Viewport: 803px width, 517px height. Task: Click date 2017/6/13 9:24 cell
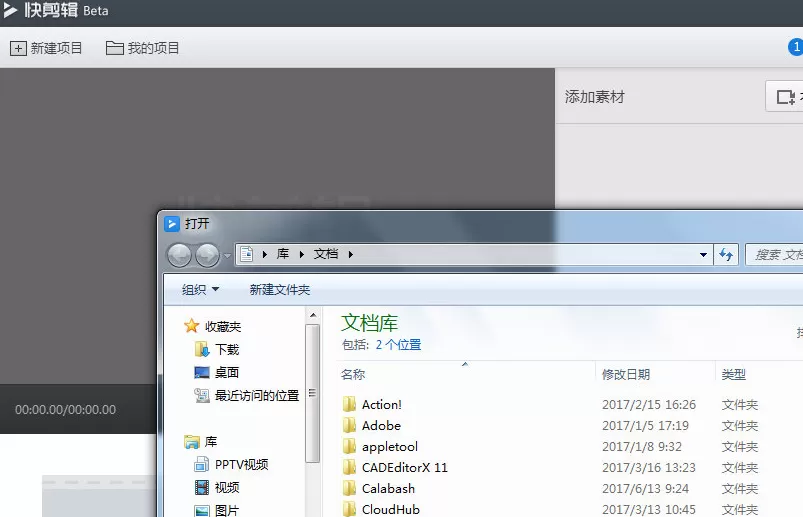pos(645,489)
